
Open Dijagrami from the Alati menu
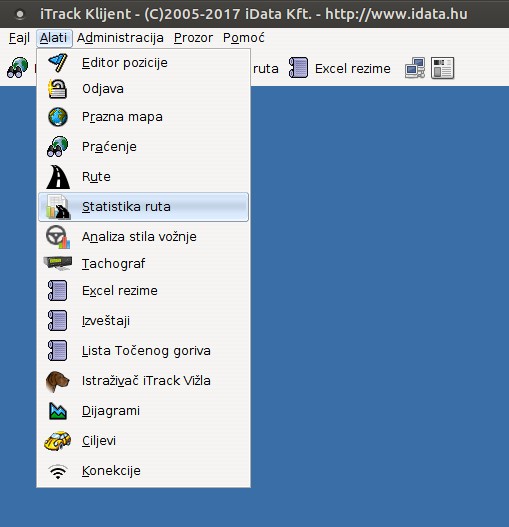pos(144,411)
